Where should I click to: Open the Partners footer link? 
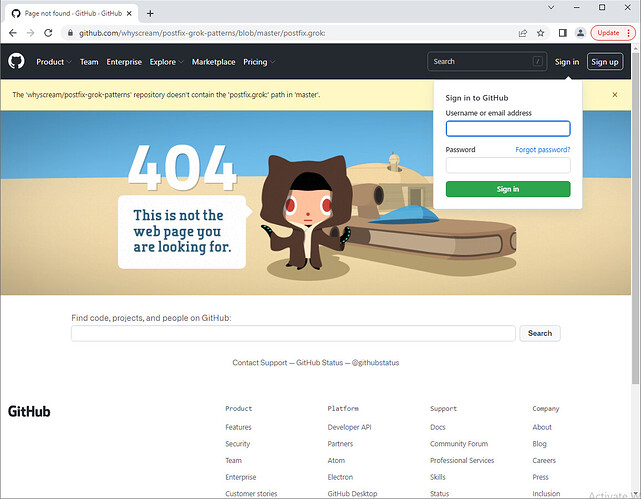340,444
